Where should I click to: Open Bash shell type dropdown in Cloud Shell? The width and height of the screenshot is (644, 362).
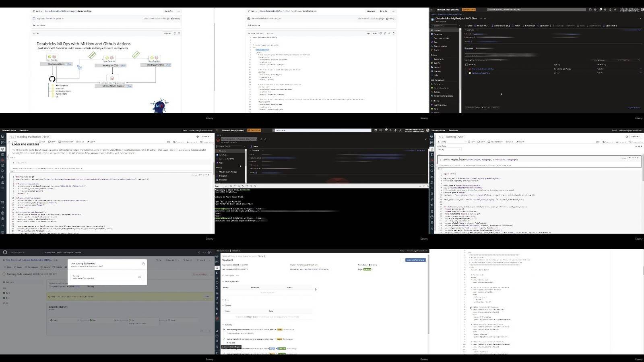pyautogui.click(x=221, y=186)
